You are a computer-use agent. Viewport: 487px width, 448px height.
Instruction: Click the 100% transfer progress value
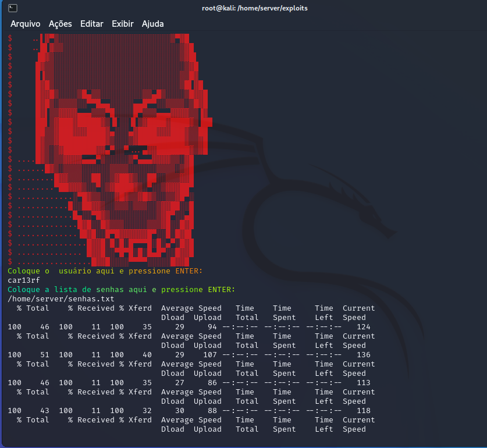(x=13, y=326)
